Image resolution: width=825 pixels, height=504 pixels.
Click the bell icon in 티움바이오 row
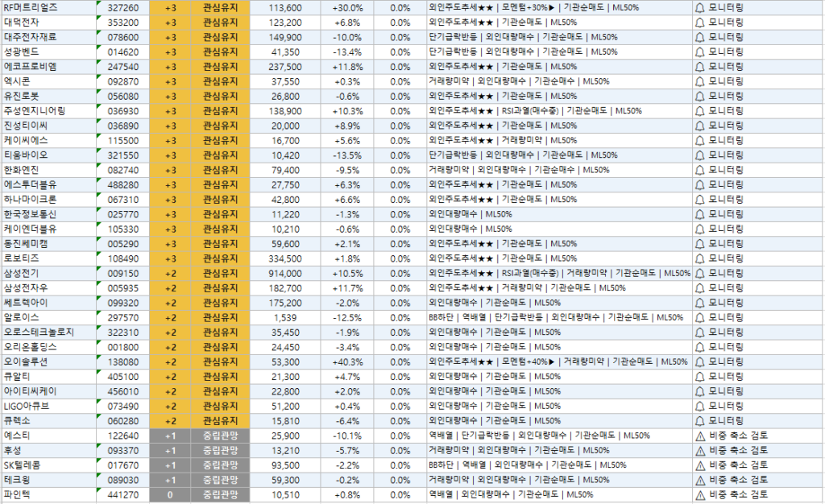700,155
